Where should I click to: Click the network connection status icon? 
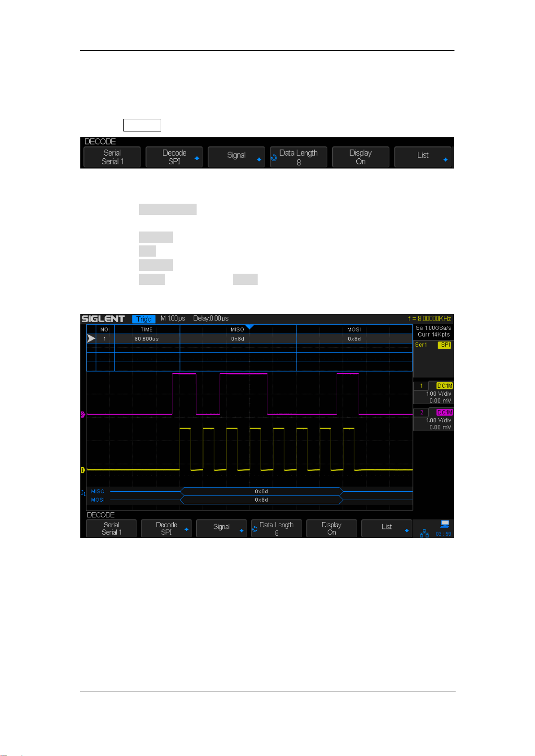click(424, 533)
